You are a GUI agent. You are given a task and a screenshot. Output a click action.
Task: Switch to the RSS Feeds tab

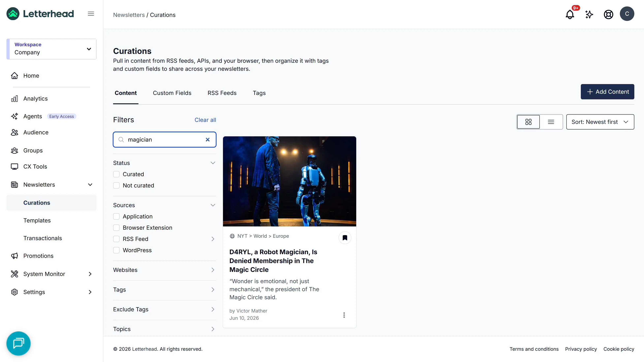[222, 93]
